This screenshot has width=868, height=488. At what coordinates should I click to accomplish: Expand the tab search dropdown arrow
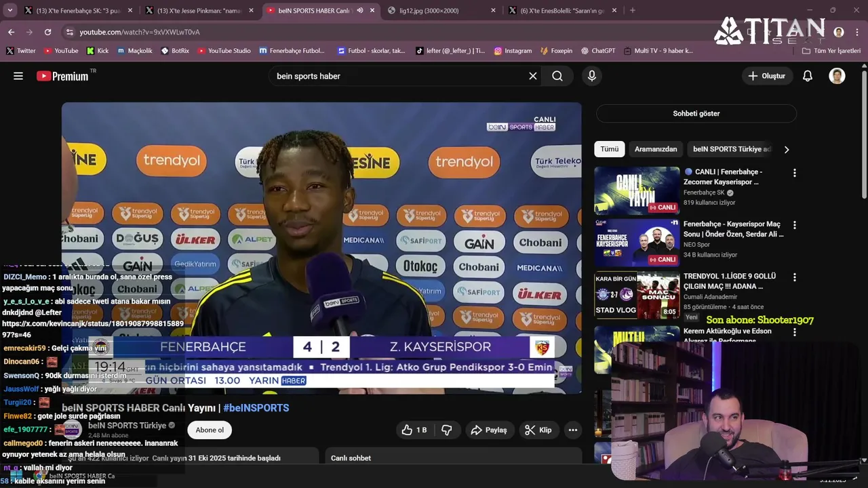(10, 10)
